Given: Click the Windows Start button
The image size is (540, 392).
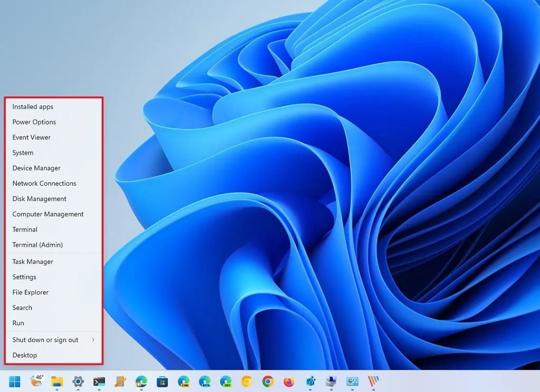Looking at the screenshot, I should click(15, 381).
